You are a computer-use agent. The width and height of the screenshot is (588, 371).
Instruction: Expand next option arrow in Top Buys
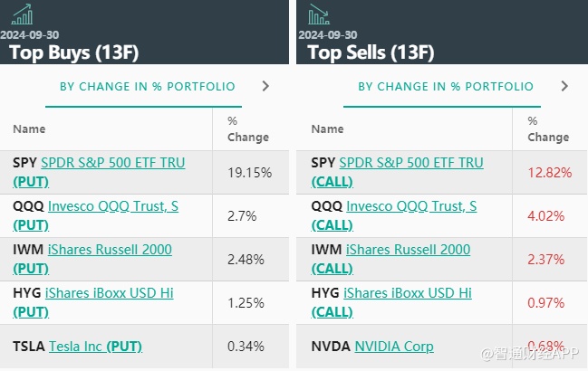pyautogui.click(x=265, y=87)
